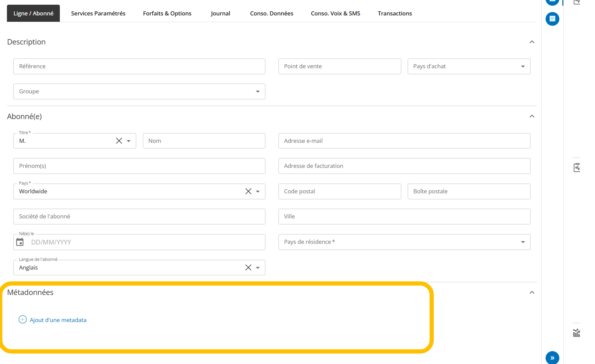Viewport: 595px width, 364px height.
Task: Collapse the Abonné(e) section
Action: tap(532, 116)
